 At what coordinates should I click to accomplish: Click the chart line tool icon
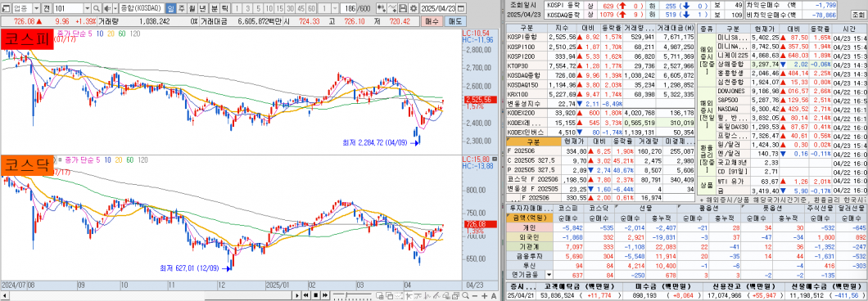click(392, 8)
